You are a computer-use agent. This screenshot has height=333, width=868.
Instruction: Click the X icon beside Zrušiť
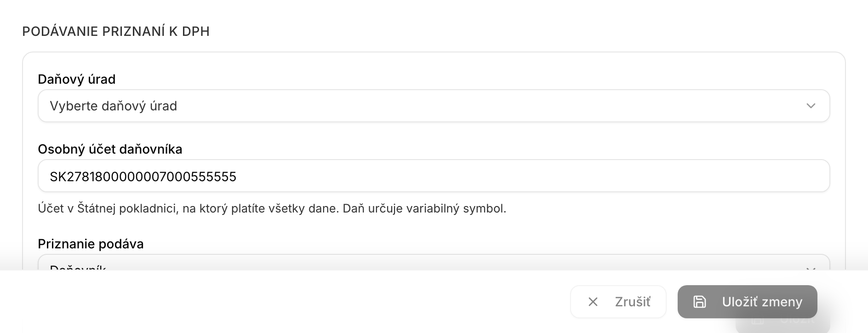pyautogui.click(x=593, y=302)
